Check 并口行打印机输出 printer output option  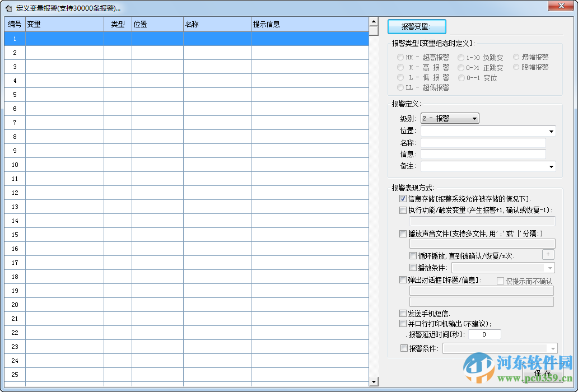(403, 323)
